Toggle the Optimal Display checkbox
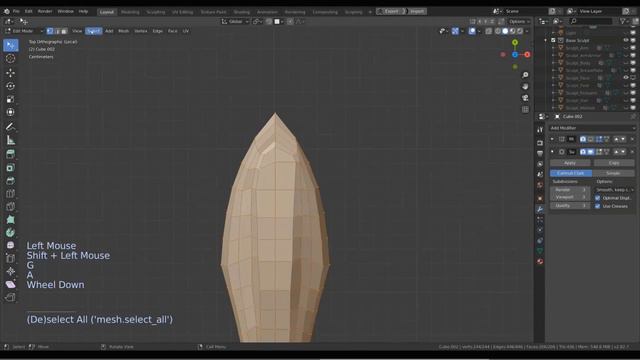 pyautogui.click(x=598, y=198)
